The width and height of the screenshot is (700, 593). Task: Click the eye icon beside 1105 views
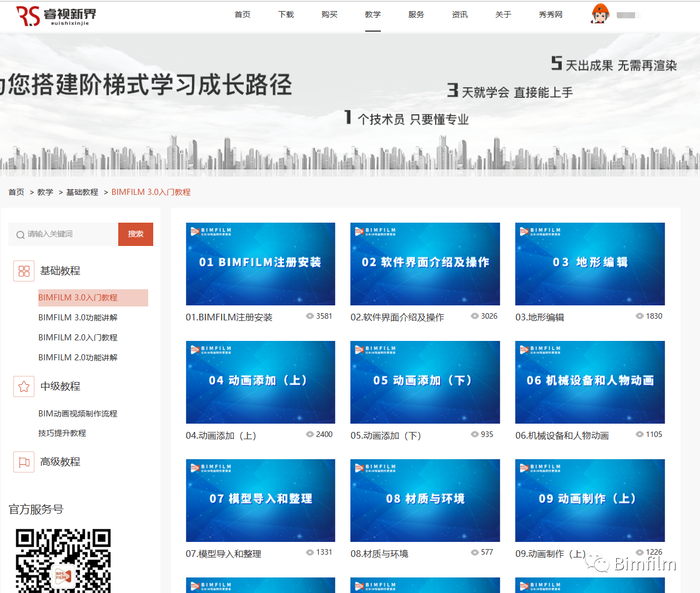click(x=639, y=434)
